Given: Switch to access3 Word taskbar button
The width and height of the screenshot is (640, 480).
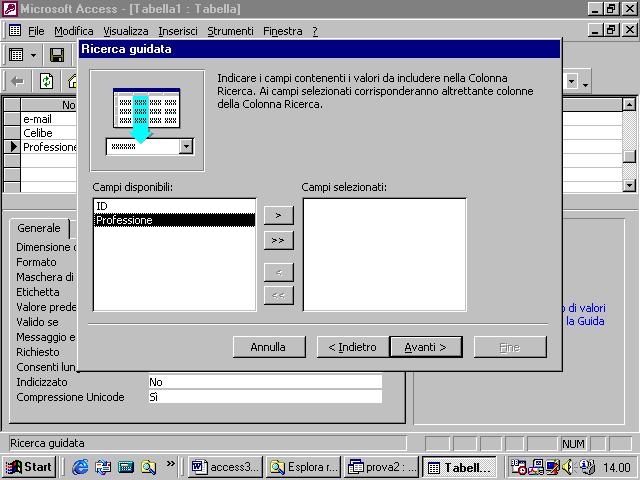Looking at the screenshot, I should 226,467.
